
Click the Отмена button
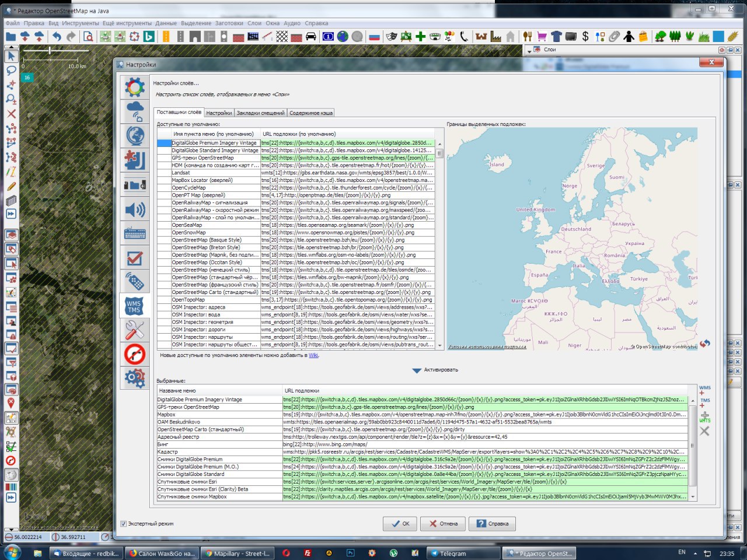443,523
